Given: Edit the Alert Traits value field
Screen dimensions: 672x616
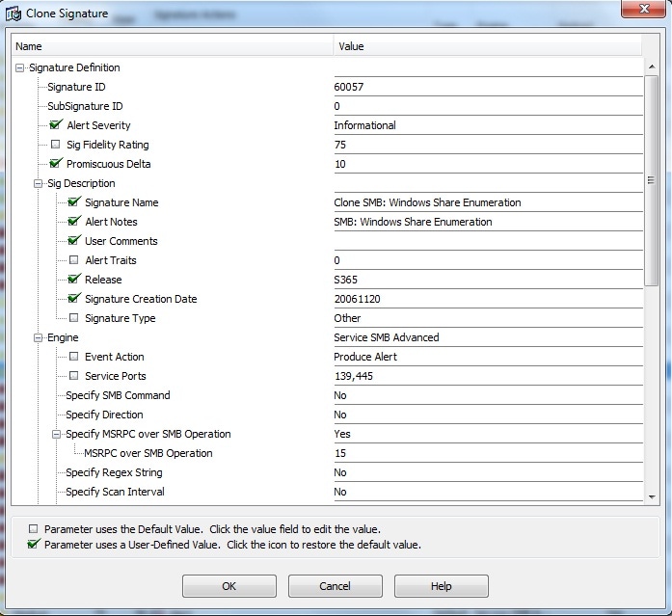Looking at the screenshot, I should 488,260.
